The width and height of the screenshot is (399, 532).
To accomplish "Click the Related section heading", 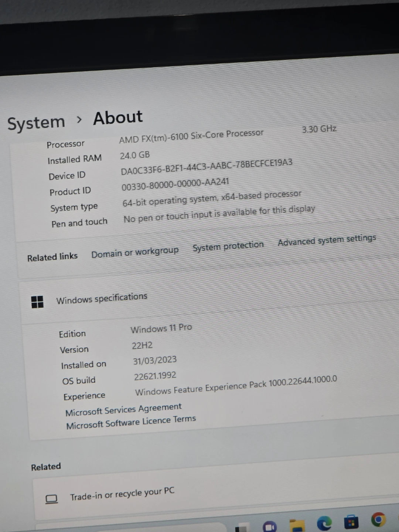I will 46,467.
